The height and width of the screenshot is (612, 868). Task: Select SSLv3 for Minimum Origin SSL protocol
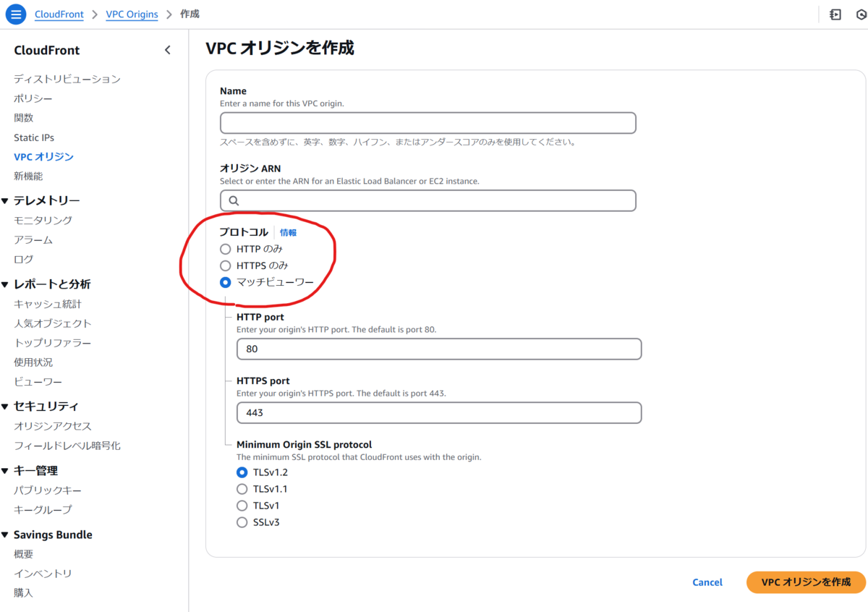[x=242, y=522]
